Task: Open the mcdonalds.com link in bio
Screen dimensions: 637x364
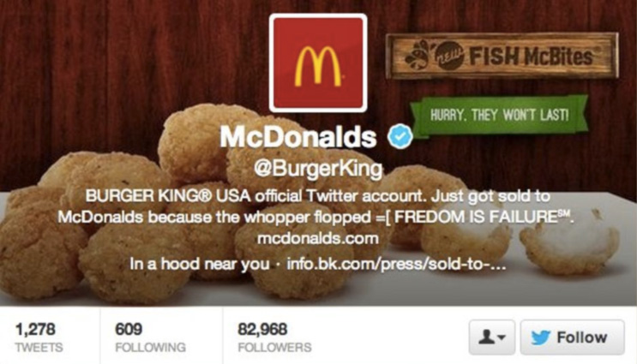Action: coord(318,238)
